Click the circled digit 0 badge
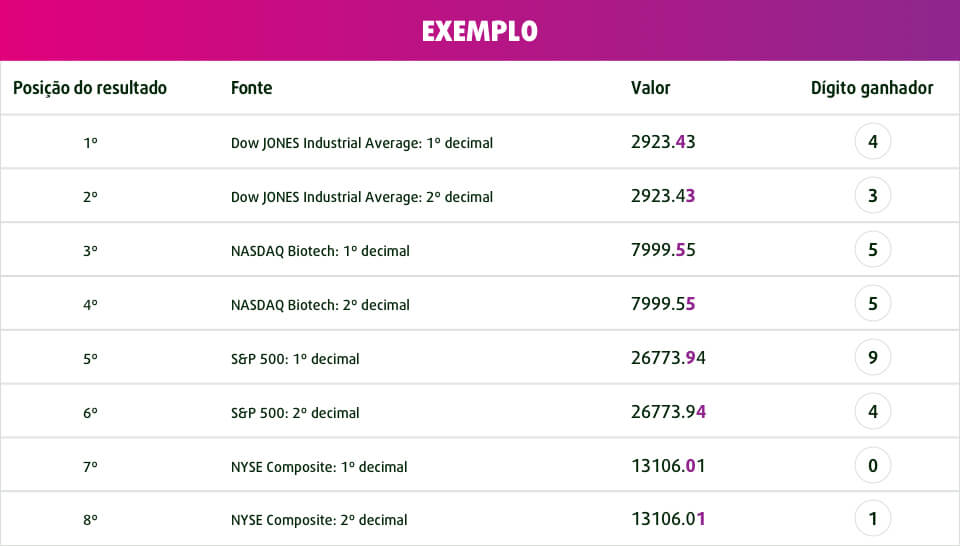The height and width of the screenshot is (546, 960). pos(873,466)
